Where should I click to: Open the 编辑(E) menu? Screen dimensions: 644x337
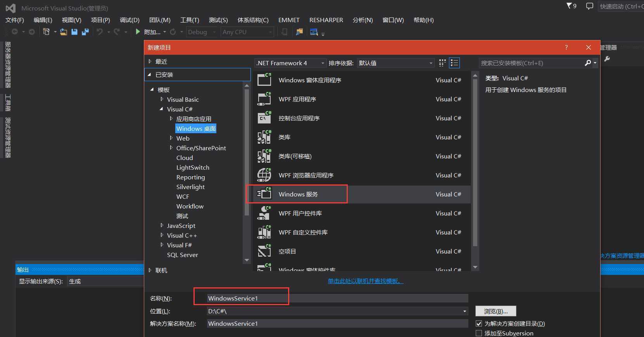[43, 20]
